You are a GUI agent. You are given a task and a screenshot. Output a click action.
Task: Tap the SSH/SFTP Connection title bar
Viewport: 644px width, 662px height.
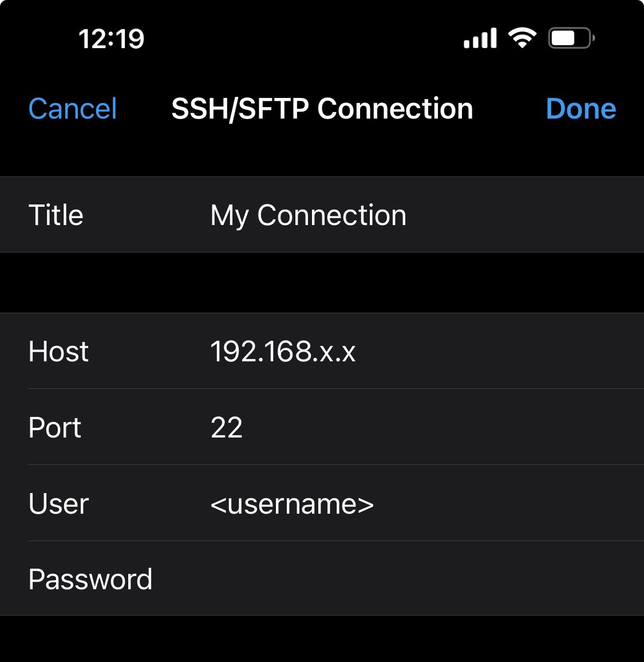(x=322, y=108)
